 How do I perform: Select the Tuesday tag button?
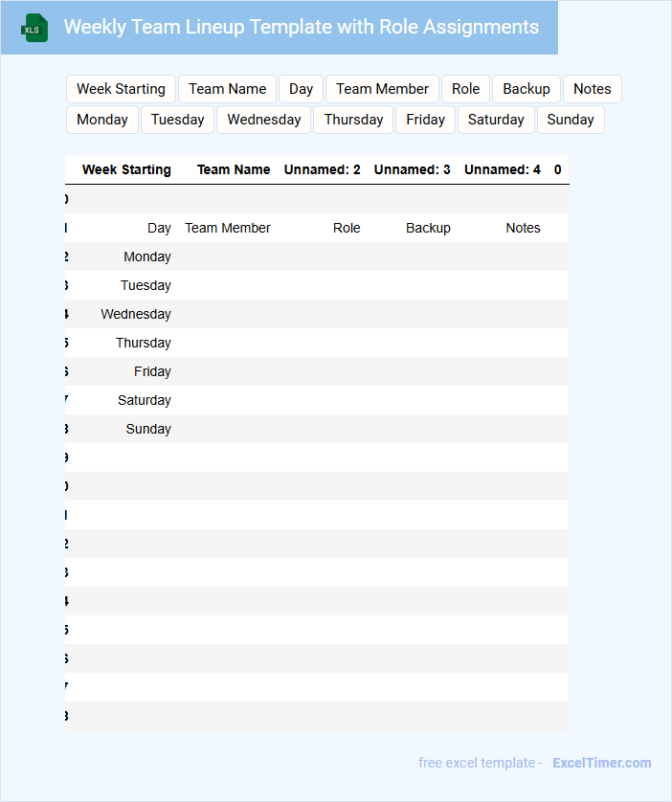(177, 120)
